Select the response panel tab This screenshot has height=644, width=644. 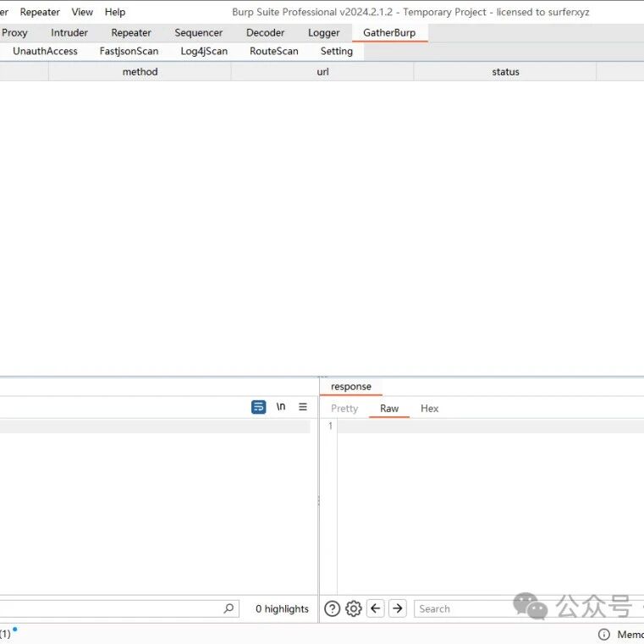tap(350, 387)
